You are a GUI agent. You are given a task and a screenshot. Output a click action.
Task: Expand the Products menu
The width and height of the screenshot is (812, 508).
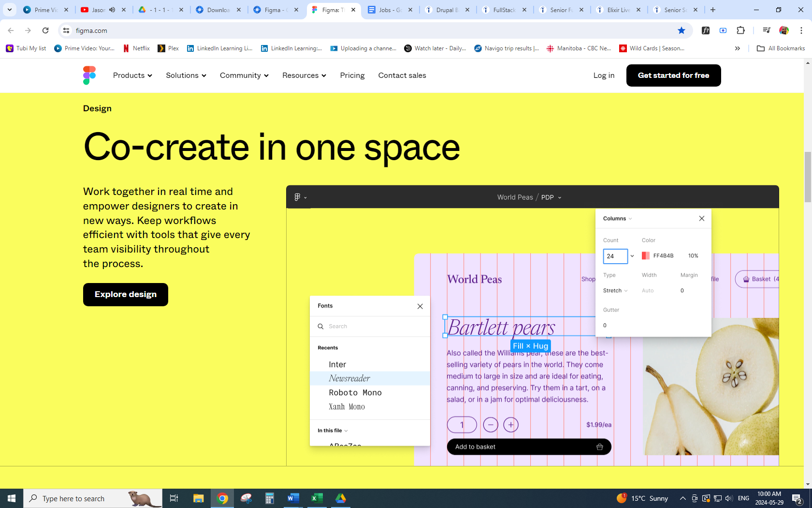click(x=132, y=75)
